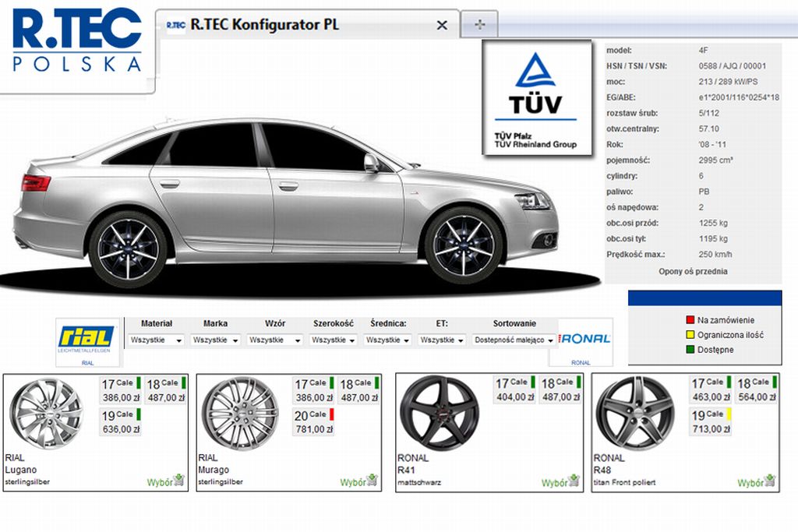The image size is (798, 532).
Task: Select 19 Cale size for RIAL Lugano
Action: 121,421
